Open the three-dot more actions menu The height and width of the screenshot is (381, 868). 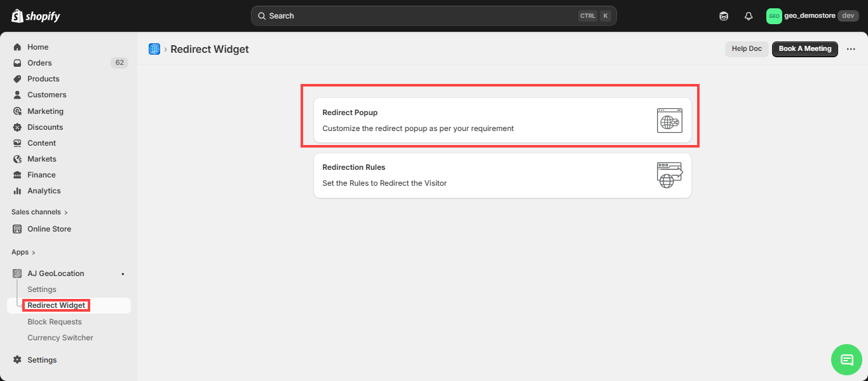(851, 49)
